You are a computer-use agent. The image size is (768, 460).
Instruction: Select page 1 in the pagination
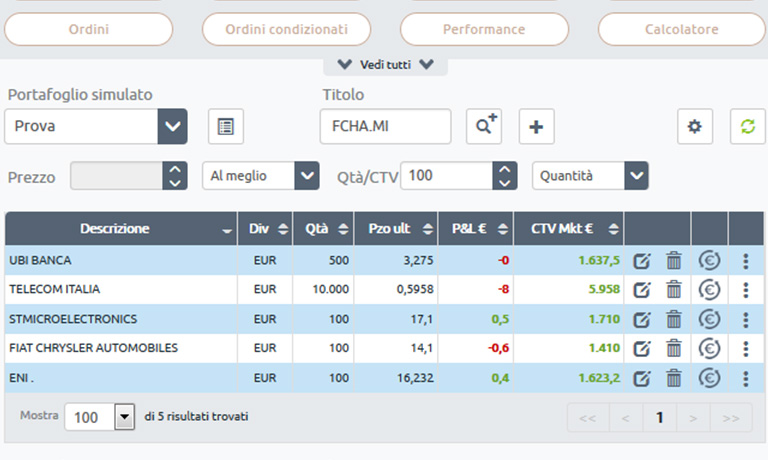coord(660,418)
